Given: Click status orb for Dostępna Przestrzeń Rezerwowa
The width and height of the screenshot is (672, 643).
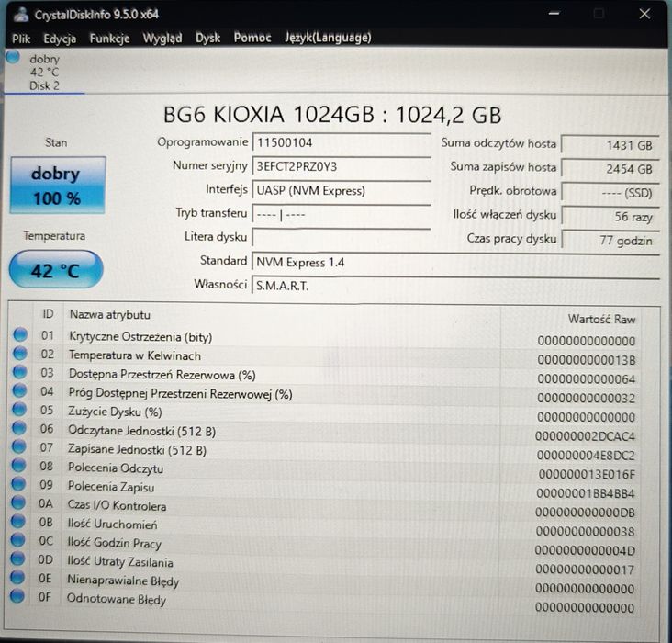Looking at the screenshot, I should pyautogui.click(x=19, y=372).
